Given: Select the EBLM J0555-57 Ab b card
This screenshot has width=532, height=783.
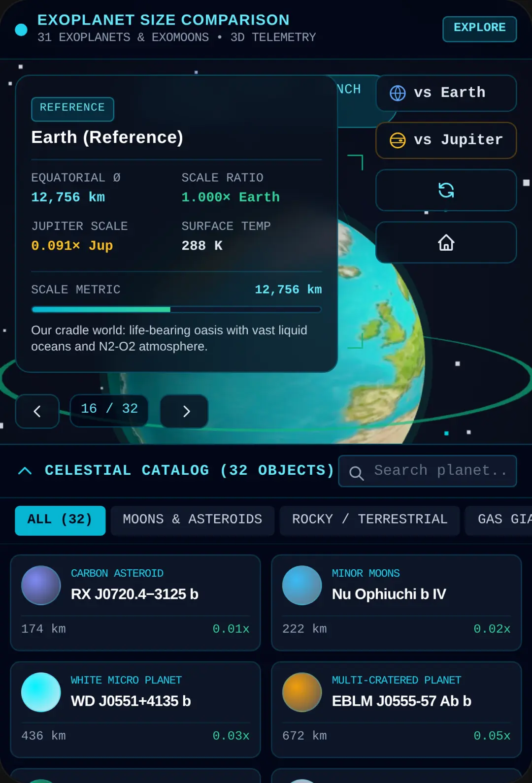Looking at the screenshot, I should [x=397, y=710].
